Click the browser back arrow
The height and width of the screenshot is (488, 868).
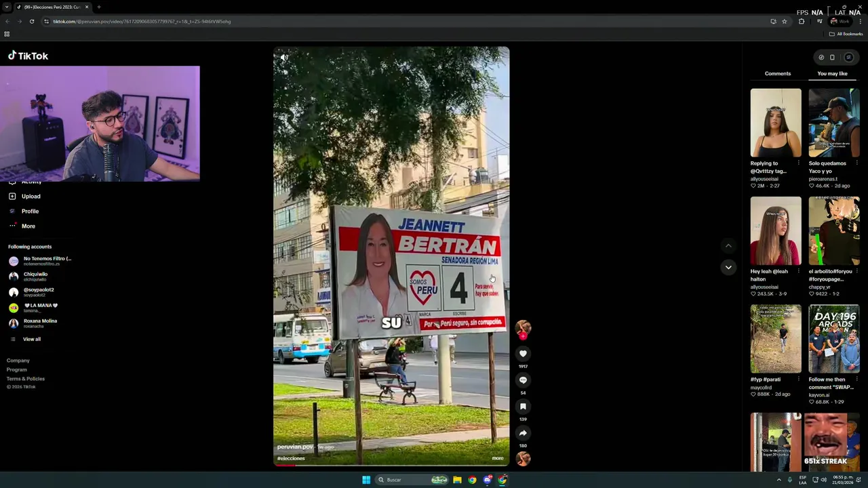point(7,21)
